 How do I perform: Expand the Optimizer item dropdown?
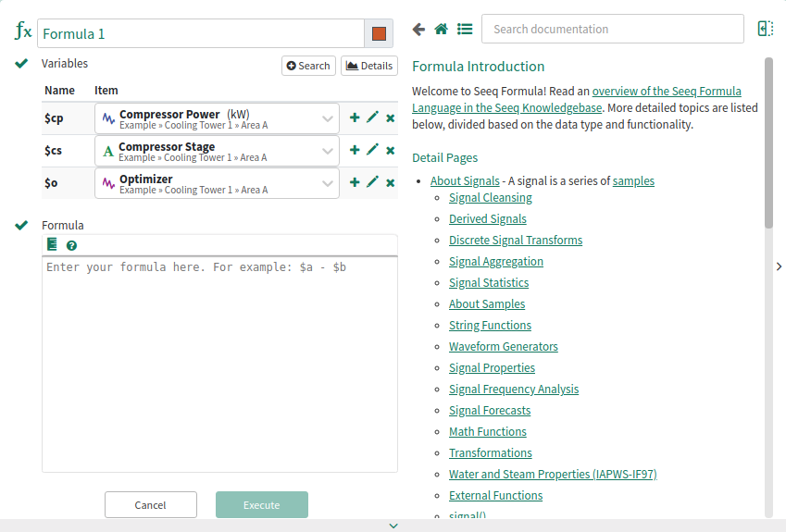[328, 183]
